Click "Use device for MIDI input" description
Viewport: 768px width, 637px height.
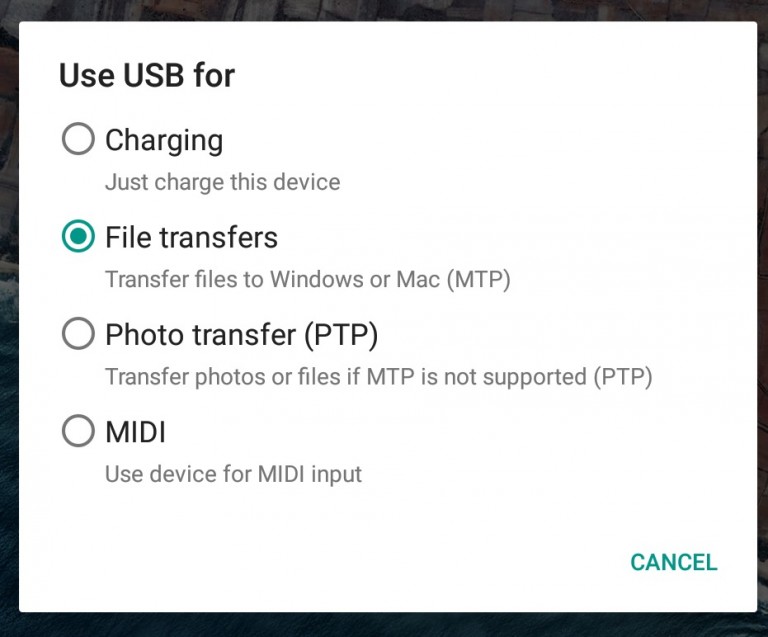pyautogui.click(x=233, y=473)
